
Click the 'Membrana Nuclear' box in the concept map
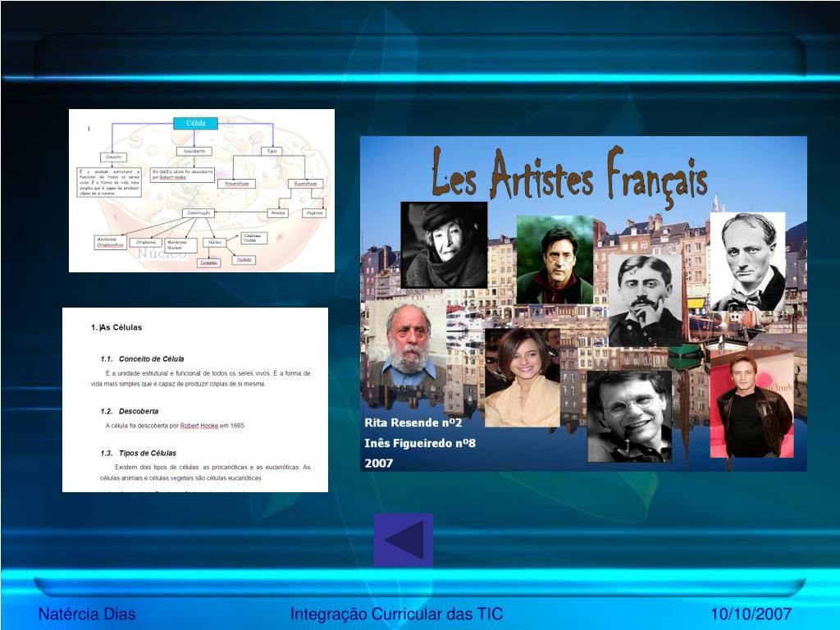point(180,245)
